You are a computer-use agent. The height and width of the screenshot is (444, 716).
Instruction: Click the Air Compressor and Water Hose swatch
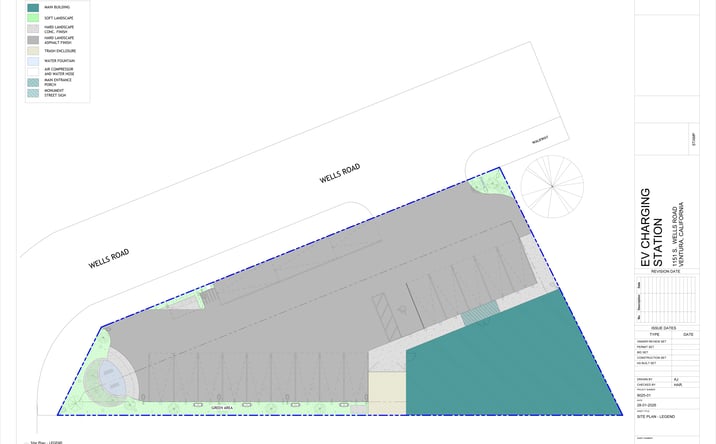33,72
